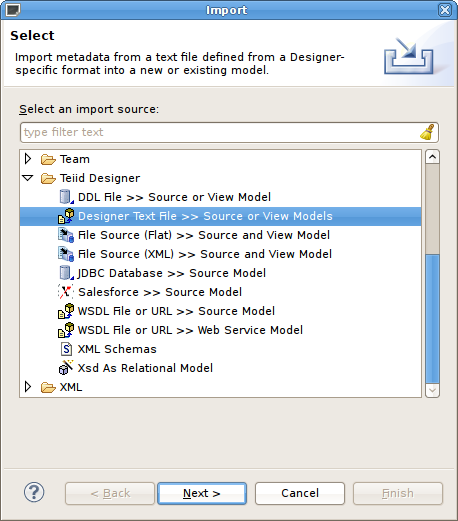This screenshot has width=458, height=521.
Task: Click the scrollbar down arrow
Action: tap(432, 390)
